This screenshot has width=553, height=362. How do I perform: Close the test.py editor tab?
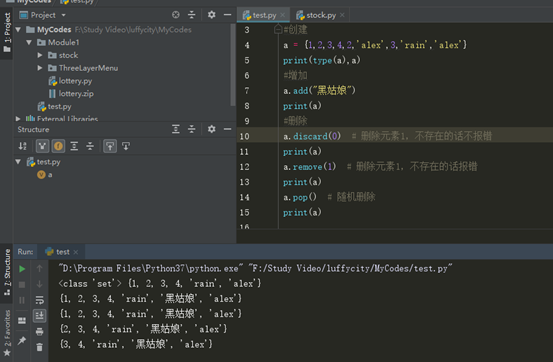[x=282, y=15]
